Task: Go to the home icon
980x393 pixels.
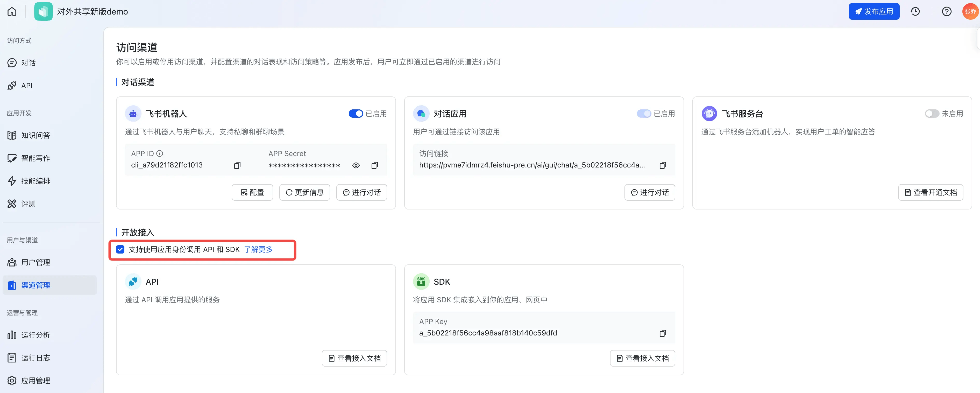Action: 12,11
